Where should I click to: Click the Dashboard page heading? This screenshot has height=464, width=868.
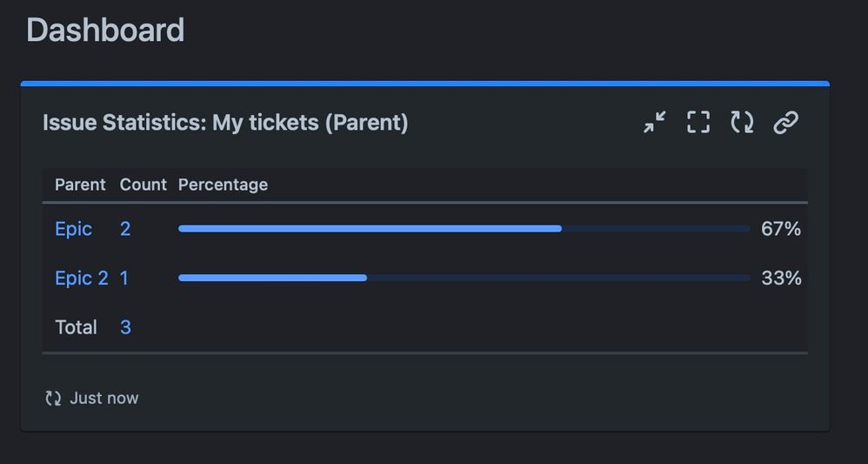[105, 30]
